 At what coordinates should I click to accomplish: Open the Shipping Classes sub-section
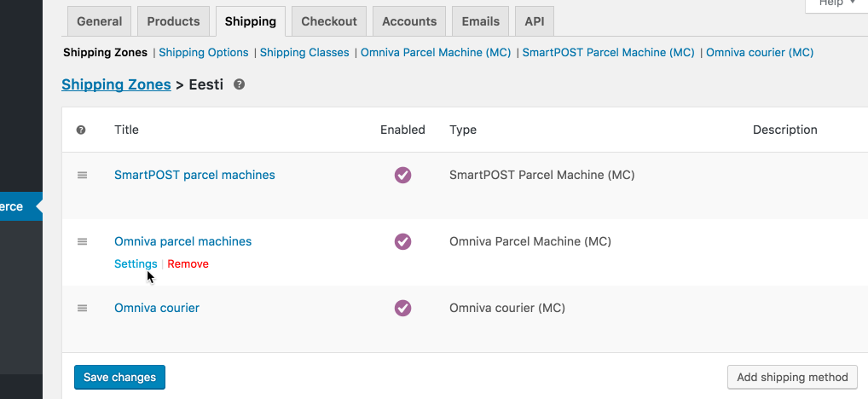tap(304, 53)
